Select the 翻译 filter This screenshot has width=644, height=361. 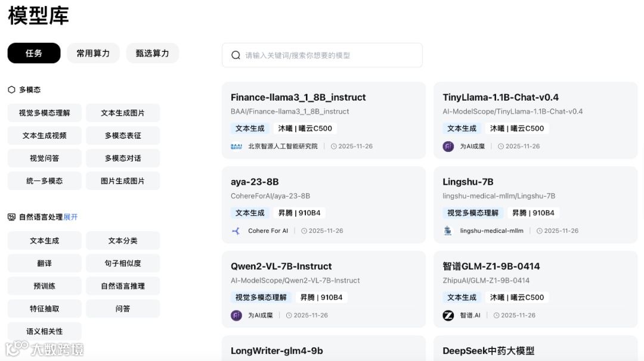[44, 263]
